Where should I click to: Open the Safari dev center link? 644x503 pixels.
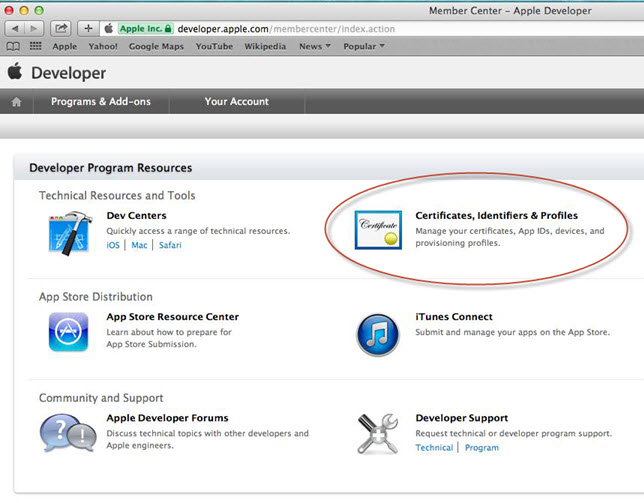[x=169, y=245]
